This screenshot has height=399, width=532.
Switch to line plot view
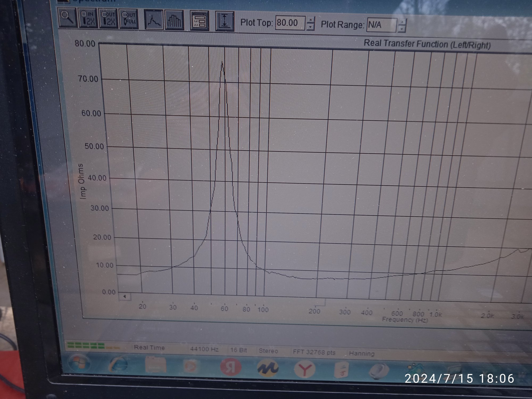[154, 20]
